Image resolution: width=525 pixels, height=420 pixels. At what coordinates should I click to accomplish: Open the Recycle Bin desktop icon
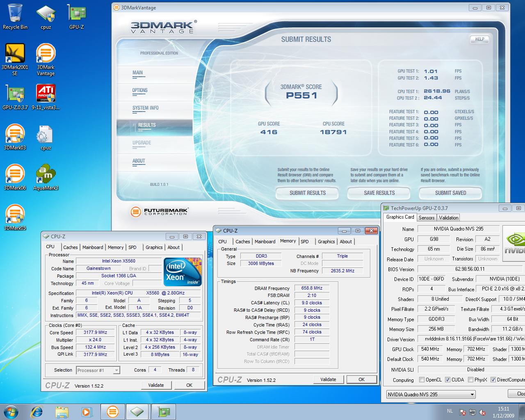tap(15, 17)
